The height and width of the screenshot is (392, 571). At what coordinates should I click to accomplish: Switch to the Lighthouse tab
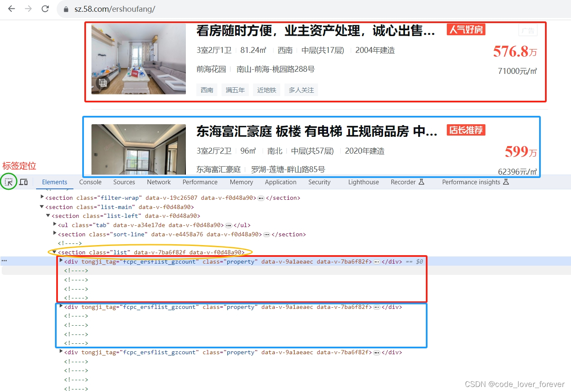[x=363, y=182]
